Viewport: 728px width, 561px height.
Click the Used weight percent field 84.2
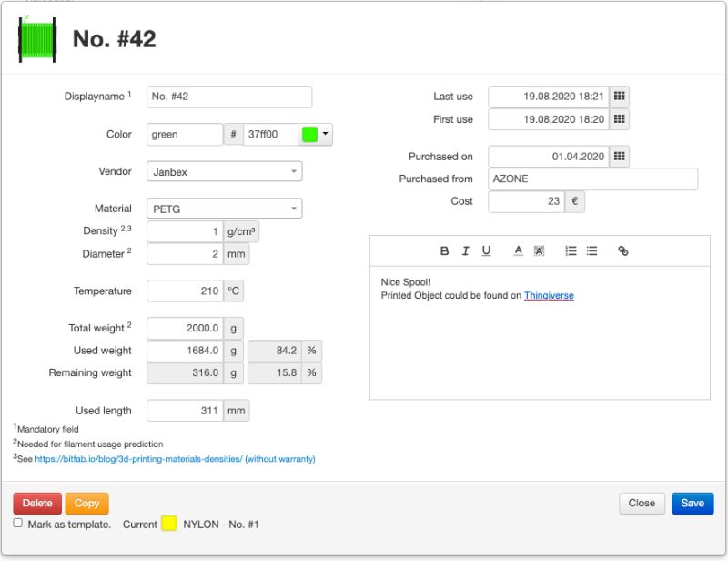pyautogui.click(x=275, y=351)
